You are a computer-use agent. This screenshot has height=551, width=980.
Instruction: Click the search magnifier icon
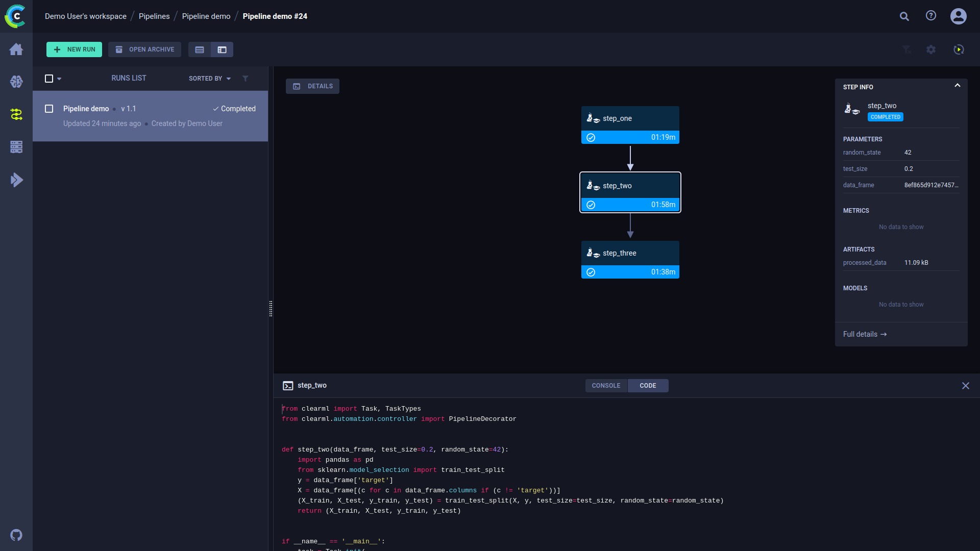[904, 16]
